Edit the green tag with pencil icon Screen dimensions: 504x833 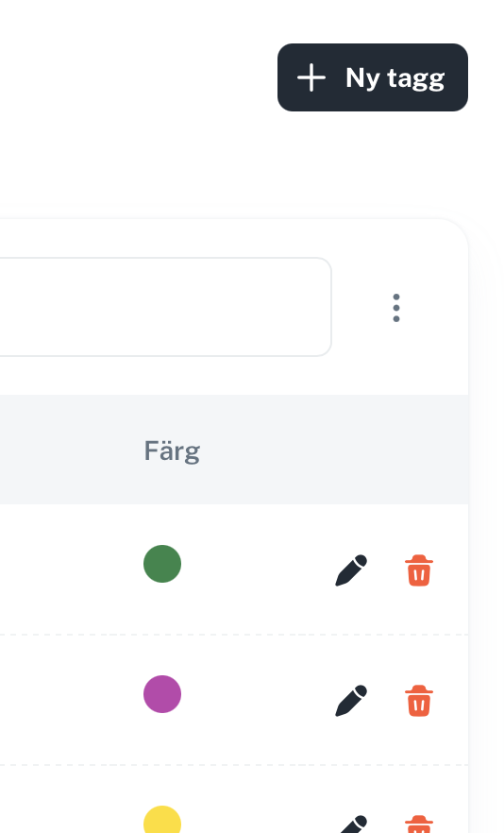pos(351,570)
